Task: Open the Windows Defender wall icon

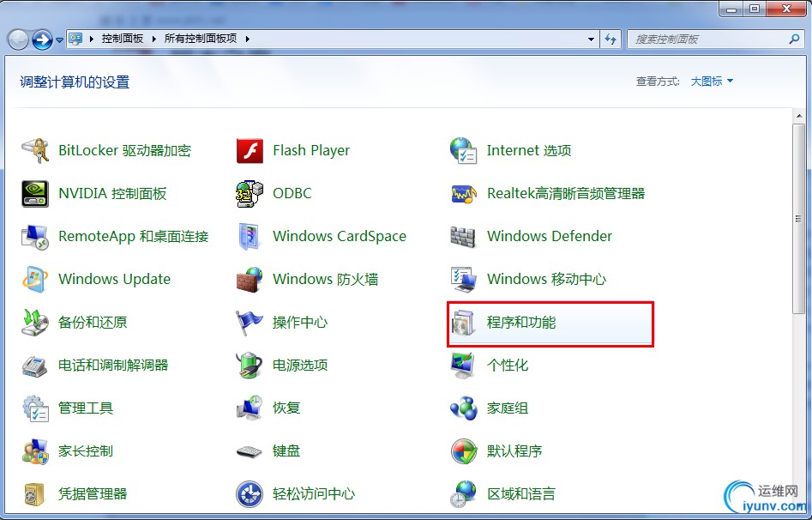Action: tap(463, 237)
